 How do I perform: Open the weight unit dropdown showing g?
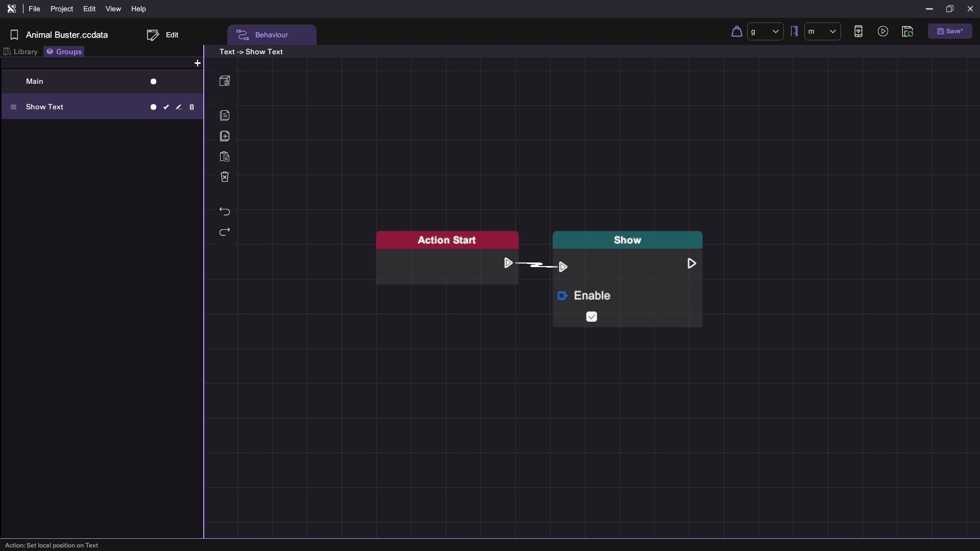(x=764, y=32)
